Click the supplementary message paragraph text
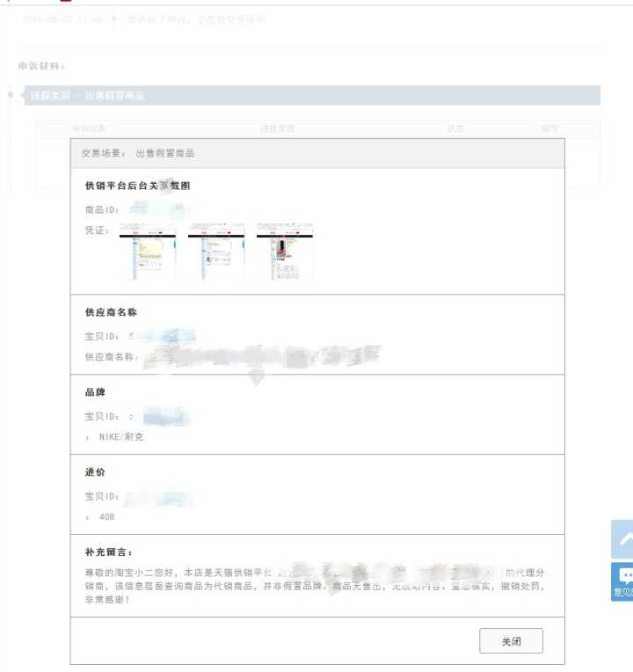The image size is (633, 672). point(315,586)
